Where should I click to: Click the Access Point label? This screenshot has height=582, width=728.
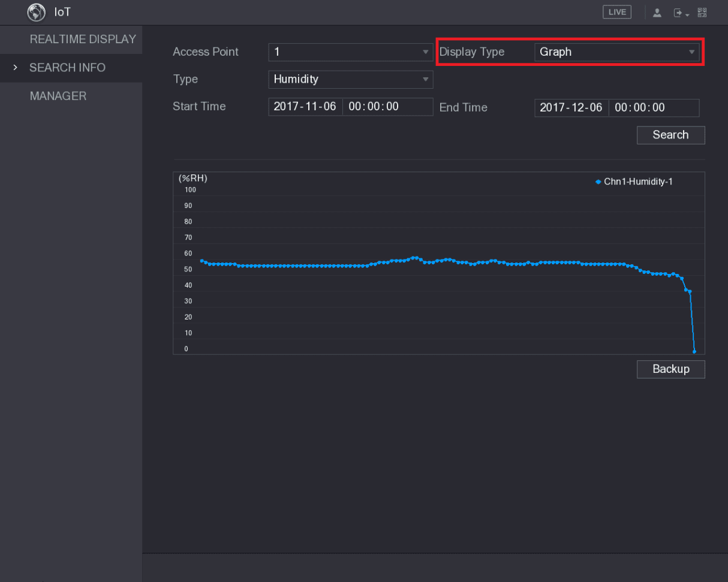coord(206,52)
